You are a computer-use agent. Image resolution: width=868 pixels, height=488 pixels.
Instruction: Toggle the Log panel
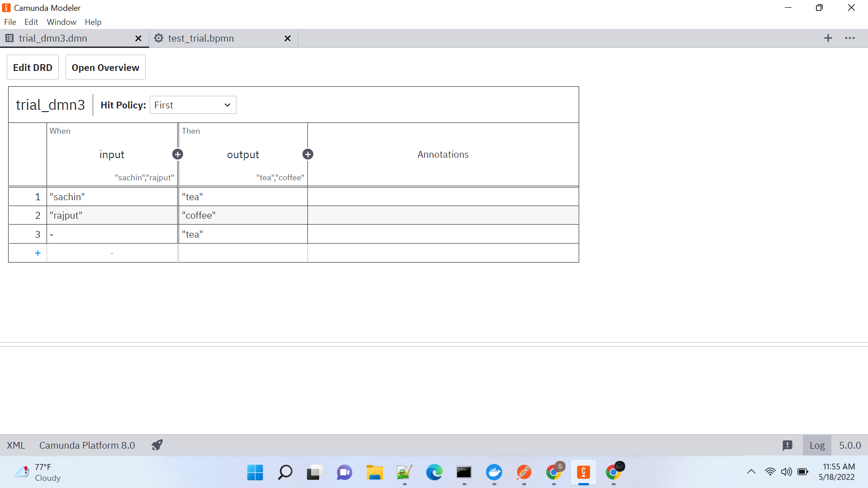pos(817,445)
